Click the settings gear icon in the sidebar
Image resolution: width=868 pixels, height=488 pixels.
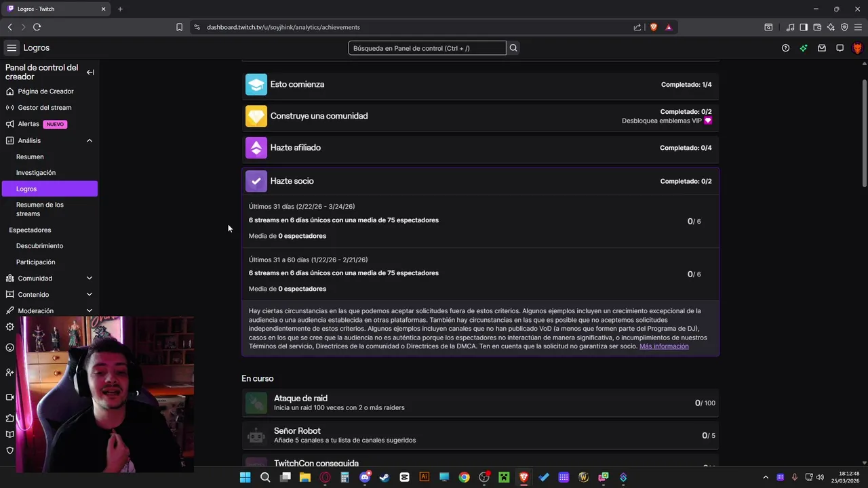[x=9, y=327]
